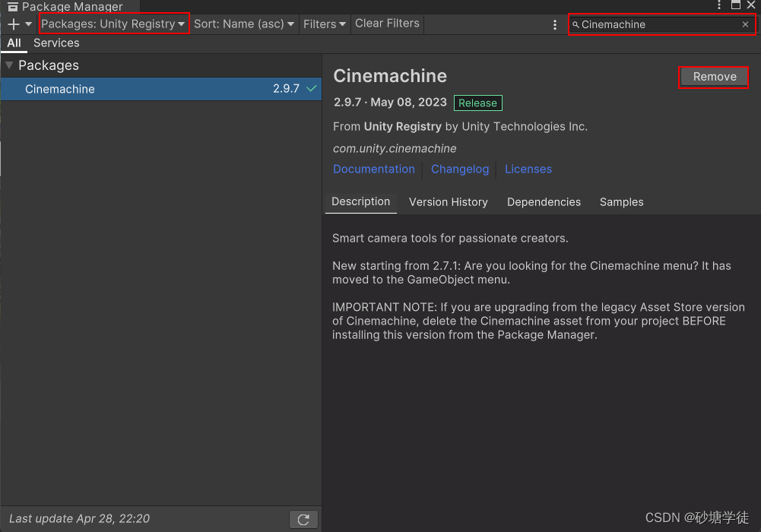
Task: Click the 2.9.7 · May 08, 2023 text
Action: coord(390,103)
